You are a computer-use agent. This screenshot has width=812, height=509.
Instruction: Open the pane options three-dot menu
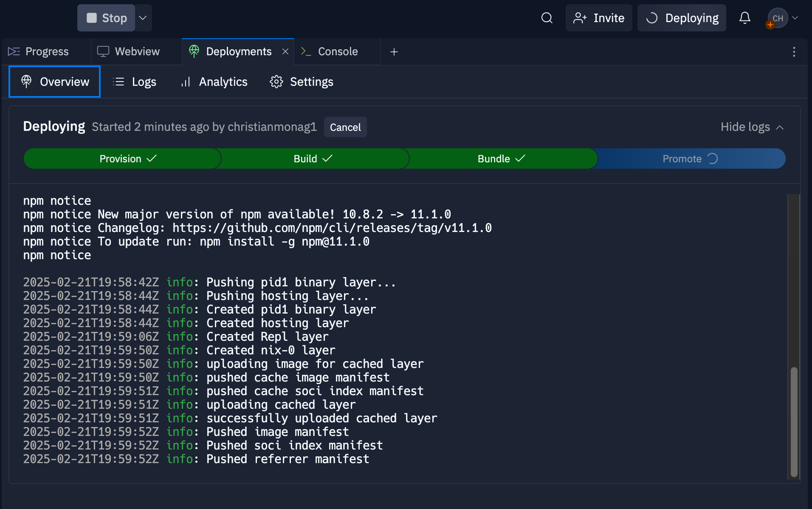(x=794, y=52)
